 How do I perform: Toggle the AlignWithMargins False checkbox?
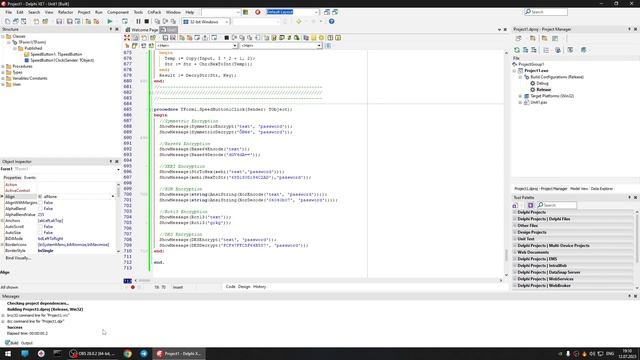click(40, 202)
